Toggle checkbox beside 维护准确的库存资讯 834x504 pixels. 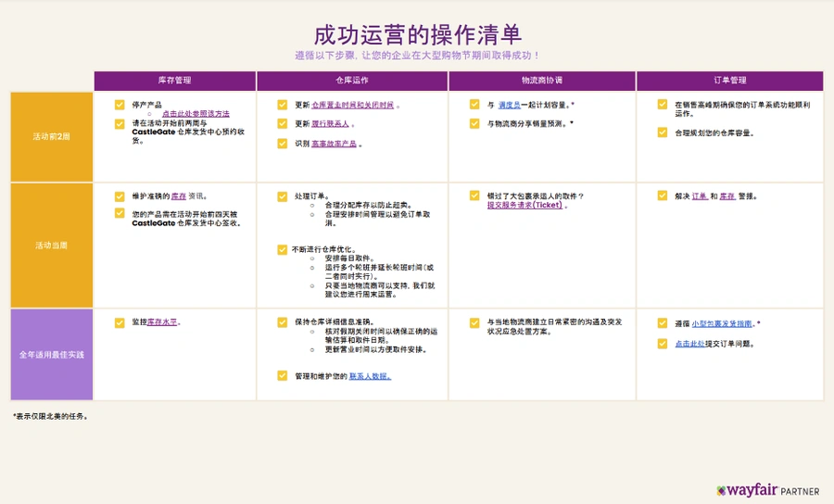pos(120,196)
